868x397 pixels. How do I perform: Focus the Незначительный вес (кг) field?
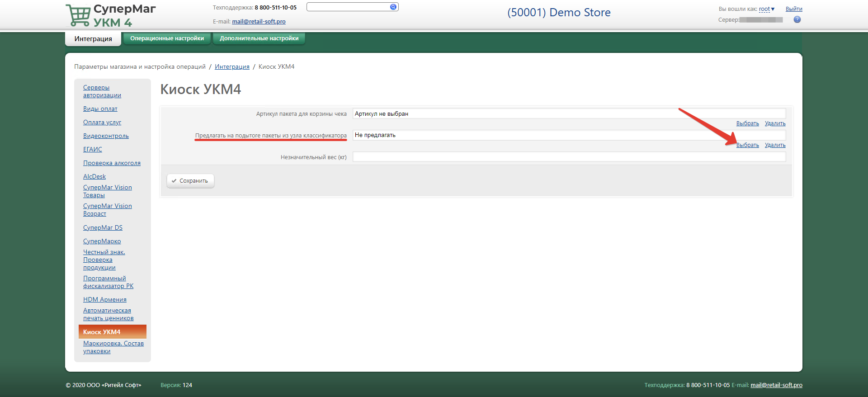[x=569, y=157]
